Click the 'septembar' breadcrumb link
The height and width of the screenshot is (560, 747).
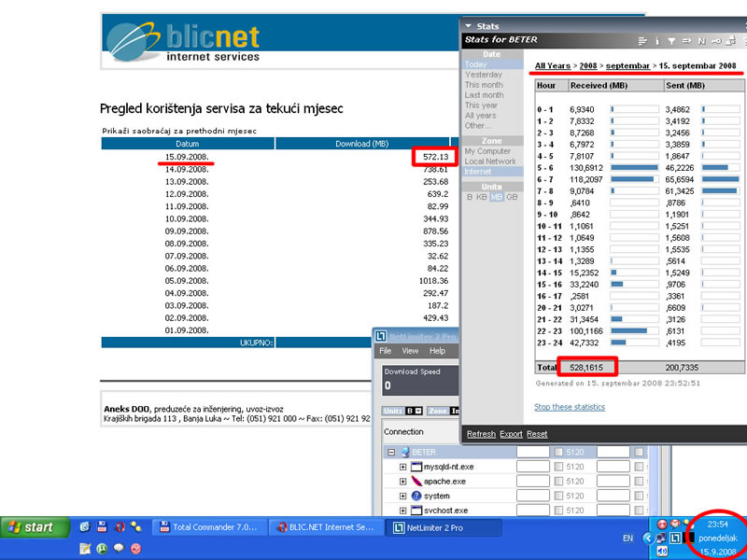627,65
